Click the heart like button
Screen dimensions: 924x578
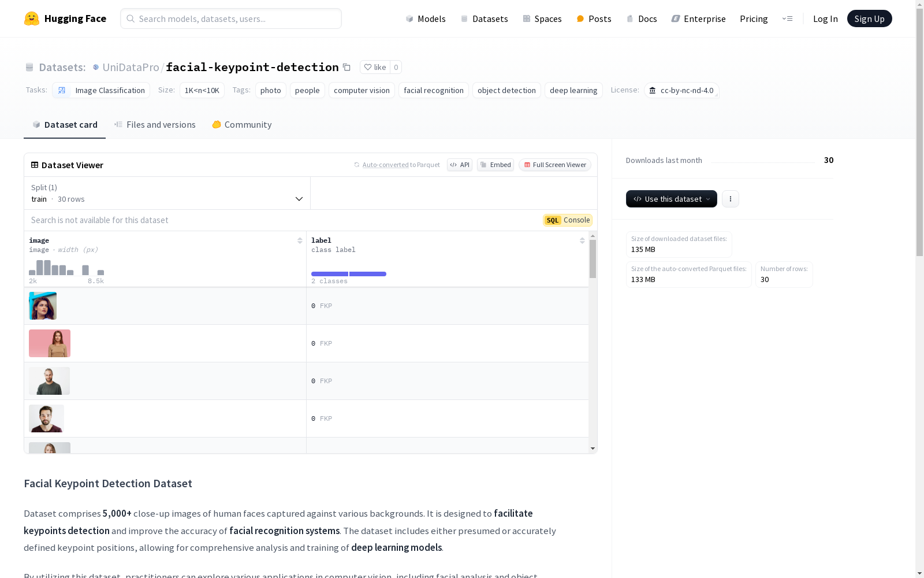375,67
